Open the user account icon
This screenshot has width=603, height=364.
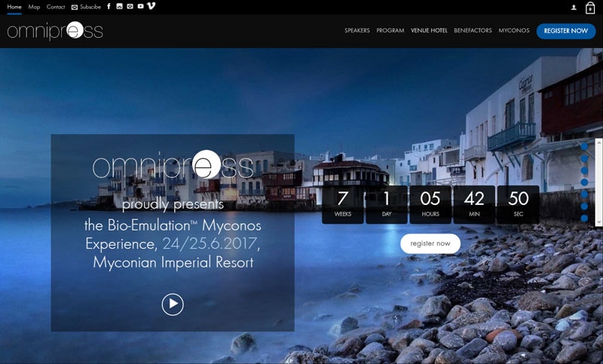click(x=574, y=8)
